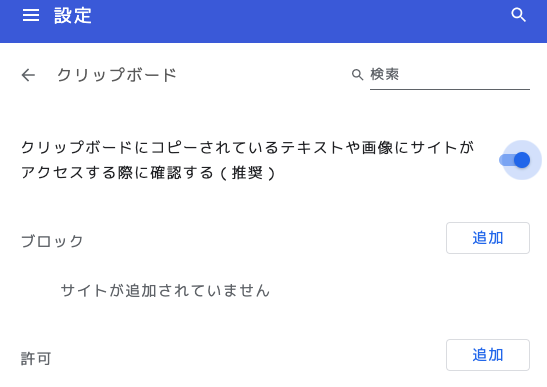Click the クリップボード page heading

[x=117, y=75]
